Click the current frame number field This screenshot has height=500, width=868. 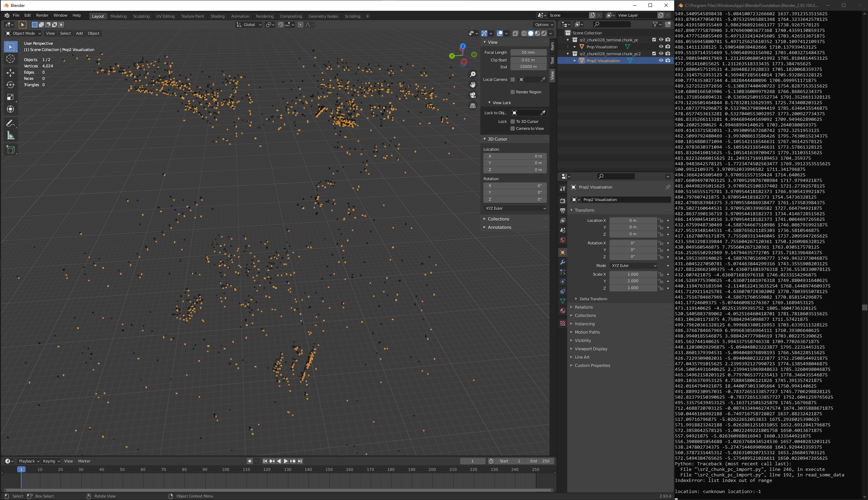click(x=472, y=461)
